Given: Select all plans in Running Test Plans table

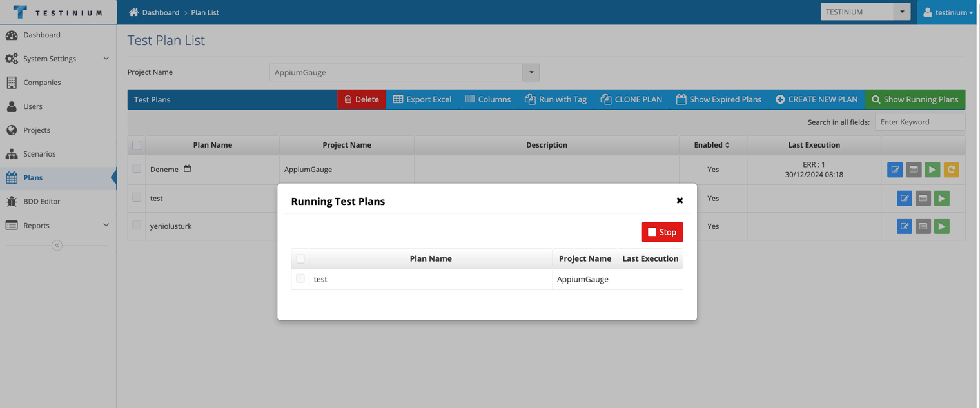Looking at the screenshot, I should tap(300, 258).
